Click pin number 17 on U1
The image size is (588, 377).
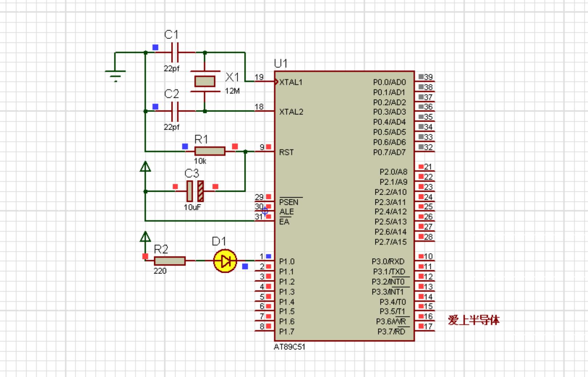click(428, 326)
